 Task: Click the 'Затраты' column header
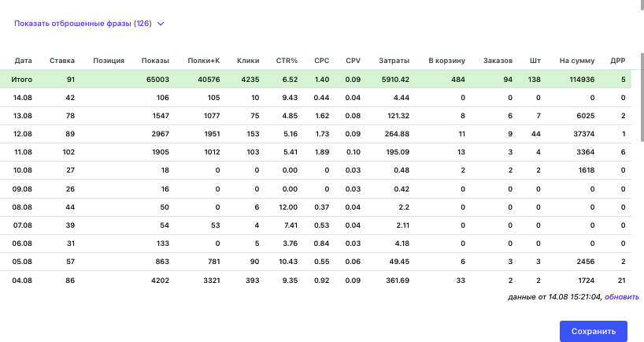point(394,61)
